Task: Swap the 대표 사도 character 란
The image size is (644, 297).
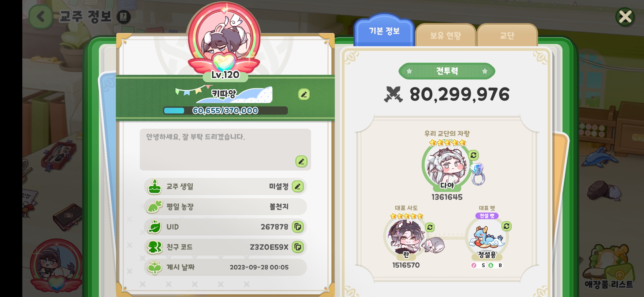Action: (x=430, y=227)
